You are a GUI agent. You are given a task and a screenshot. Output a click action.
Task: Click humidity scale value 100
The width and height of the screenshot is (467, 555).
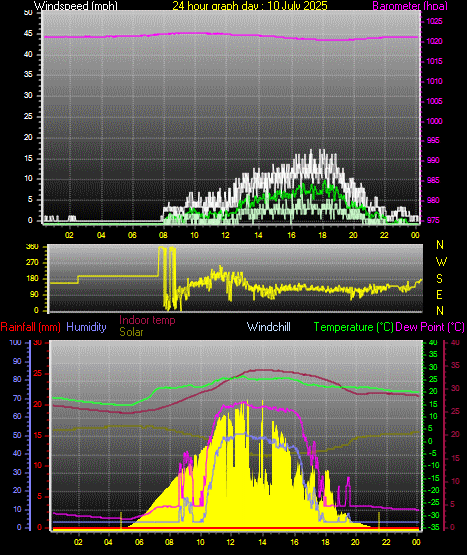[16, 343]
